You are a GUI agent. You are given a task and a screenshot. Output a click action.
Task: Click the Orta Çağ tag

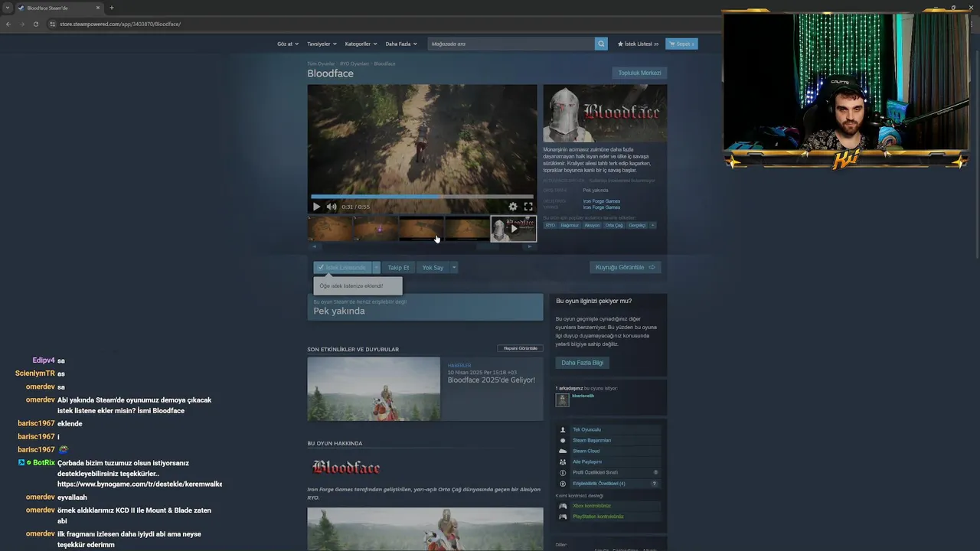click(x=614, y=225)
